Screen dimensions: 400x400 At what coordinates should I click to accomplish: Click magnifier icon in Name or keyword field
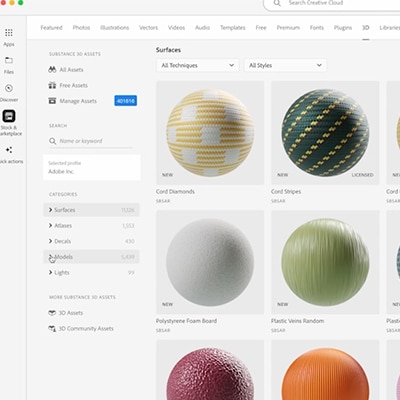point(52,141)
